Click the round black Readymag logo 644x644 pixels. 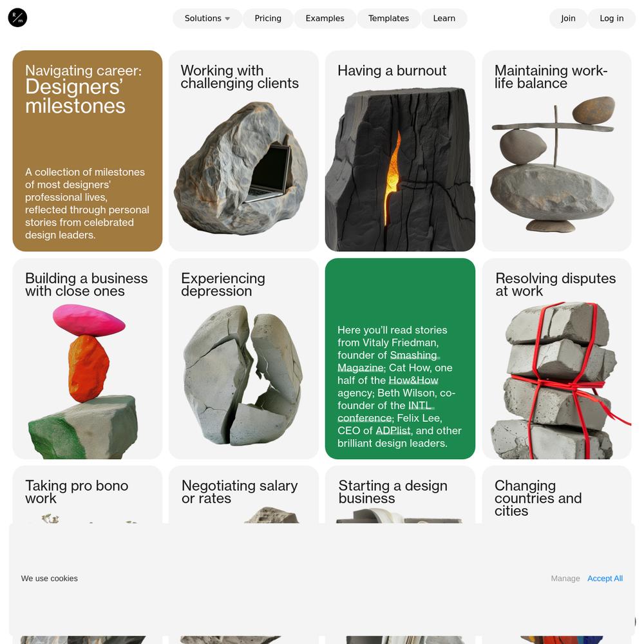click(x=17, y=17)
